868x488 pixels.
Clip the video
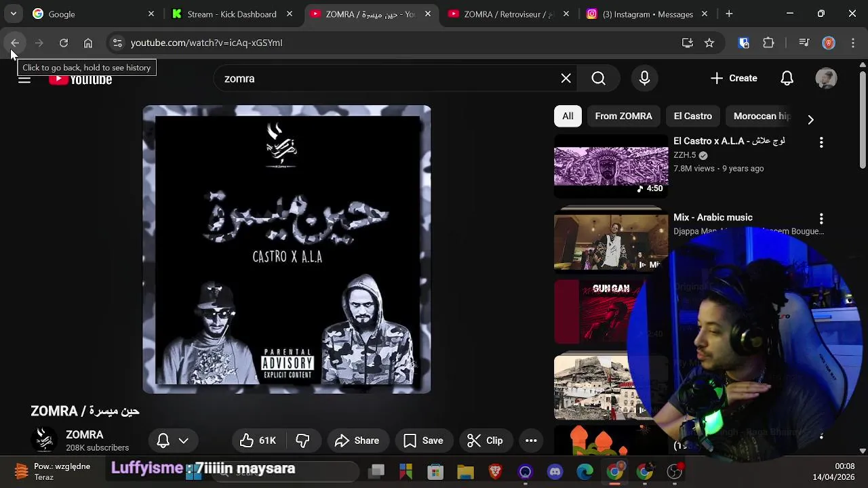click(485, 441)
